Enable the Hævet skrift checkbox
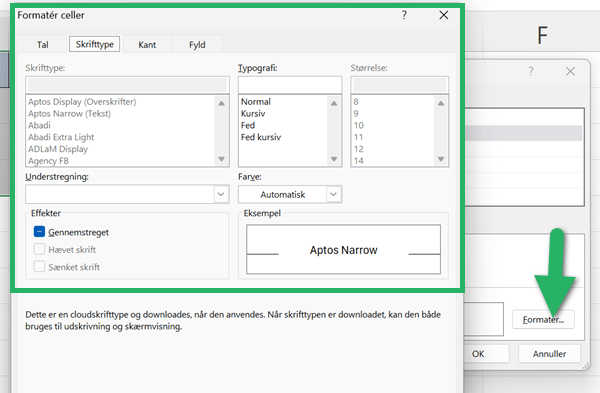600x393 pixels. click(x=39, y=249)
